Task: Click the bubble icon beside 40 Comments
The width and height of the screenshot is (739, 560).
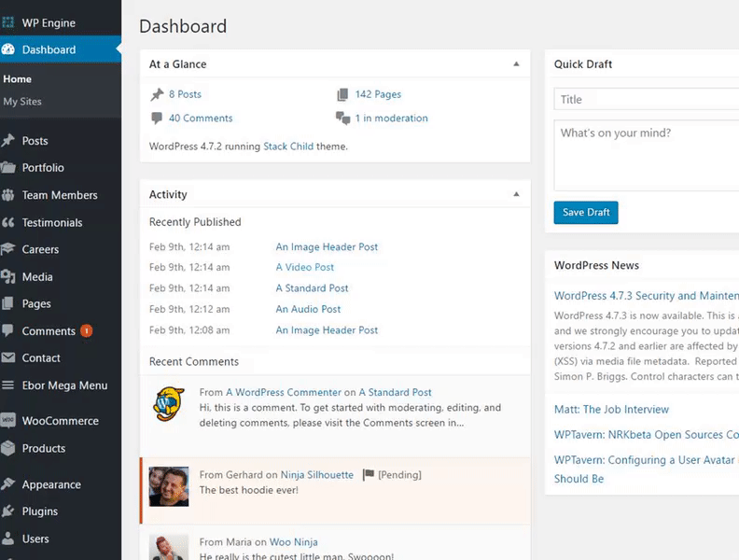Action: pos(157,118)
